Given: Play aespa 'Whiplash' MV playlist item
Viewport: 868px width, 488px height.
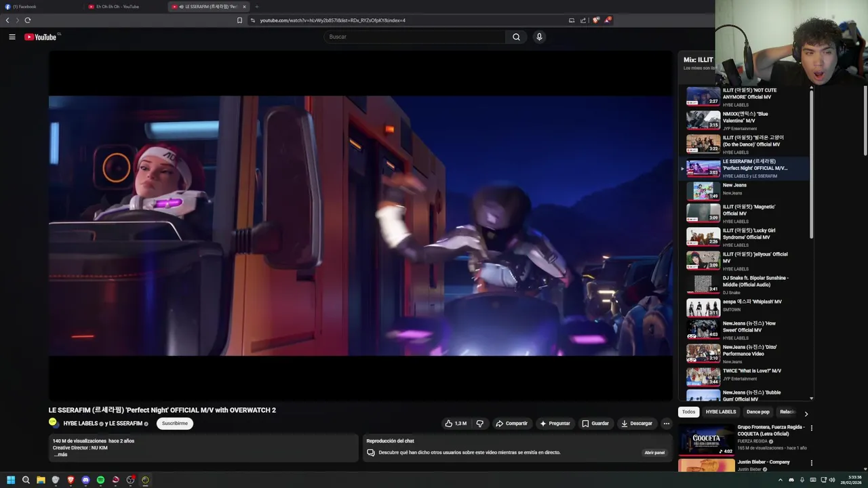Looking at the screenshot, I should tap(745, 308).
